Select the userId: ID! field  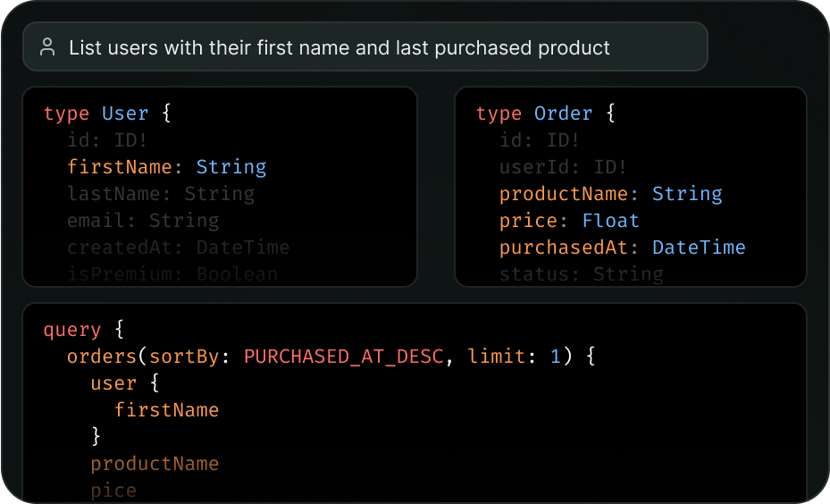pyautogui.click(x=563, y=167)
